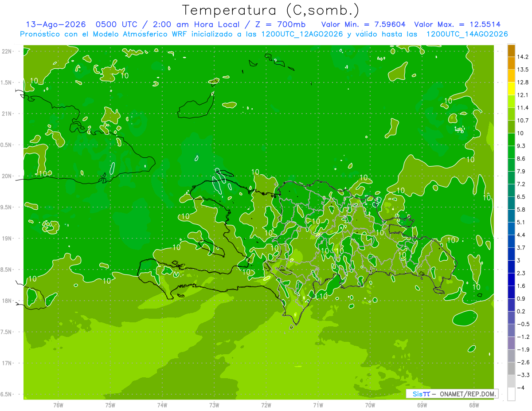Click the "0.9" value on the color scale
The width and height of the screenshot is (532, 411).
(x=521, y=298)
